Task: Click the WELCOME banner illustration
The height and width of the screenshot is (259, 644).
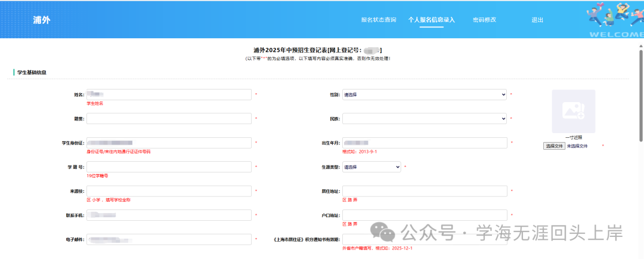Action: [x=615, y=19]
